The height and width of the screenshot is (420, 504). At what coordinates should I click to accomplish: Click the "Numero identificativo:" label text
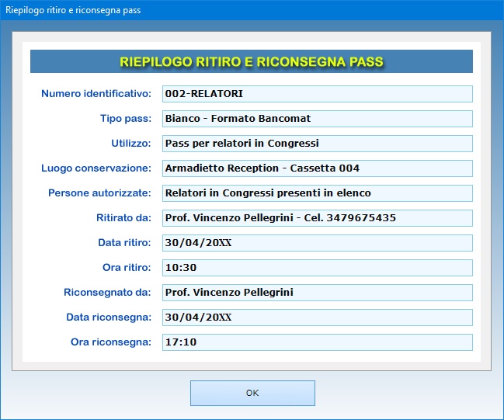[96, 94]
